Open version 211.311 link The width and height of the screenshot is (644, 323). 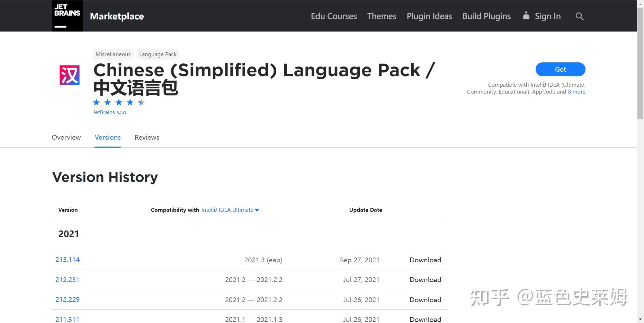tap(67, 319)
